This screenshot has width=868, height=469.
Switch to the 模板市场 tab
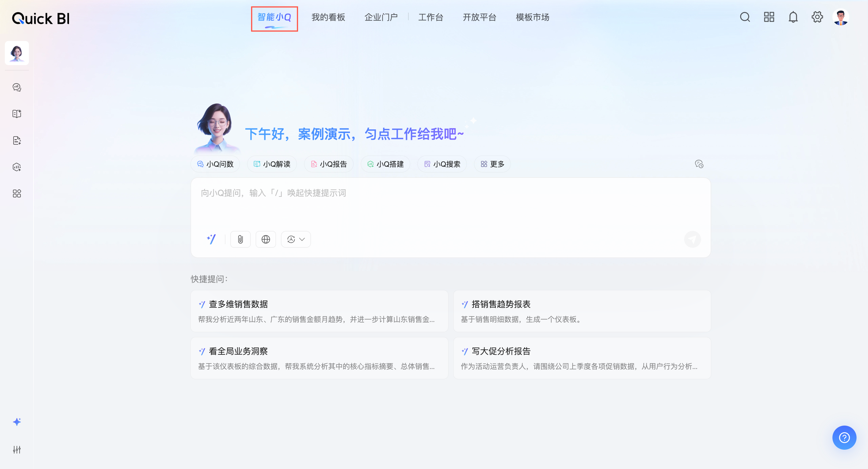[x=532, y=17]
